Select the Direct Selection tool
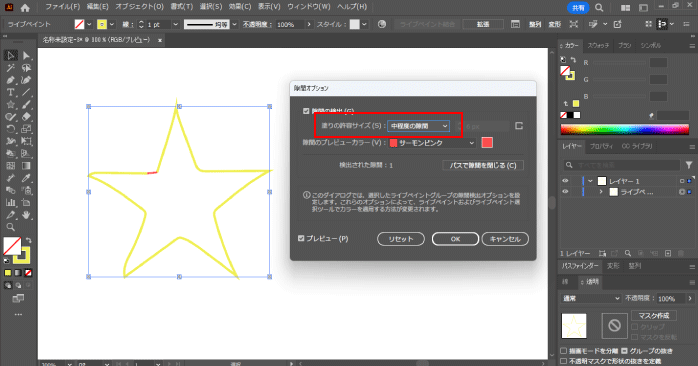 point(26,55)
